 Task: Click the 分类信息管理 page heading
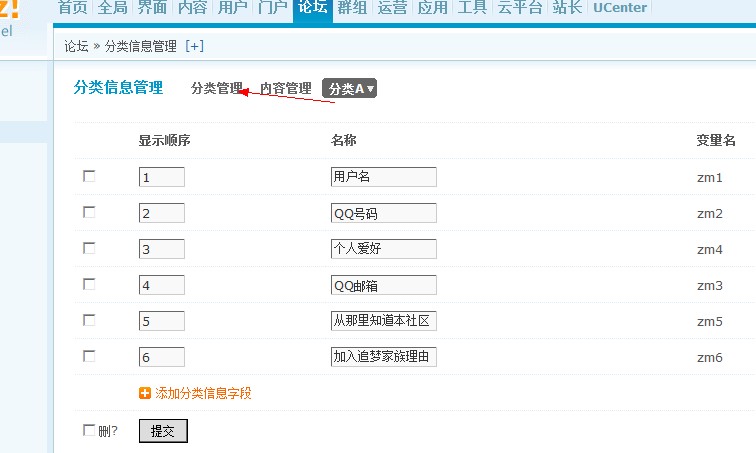coord(119,88)
